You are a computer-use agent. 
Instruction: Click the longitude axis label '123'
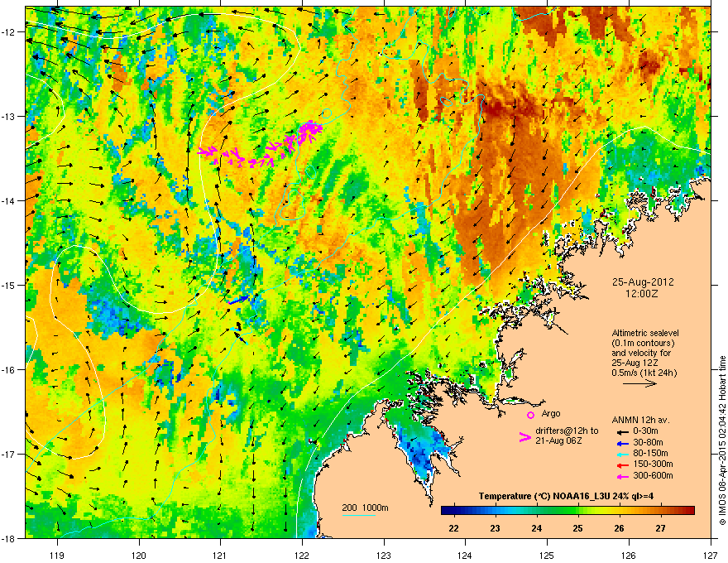tap(384, 555)
